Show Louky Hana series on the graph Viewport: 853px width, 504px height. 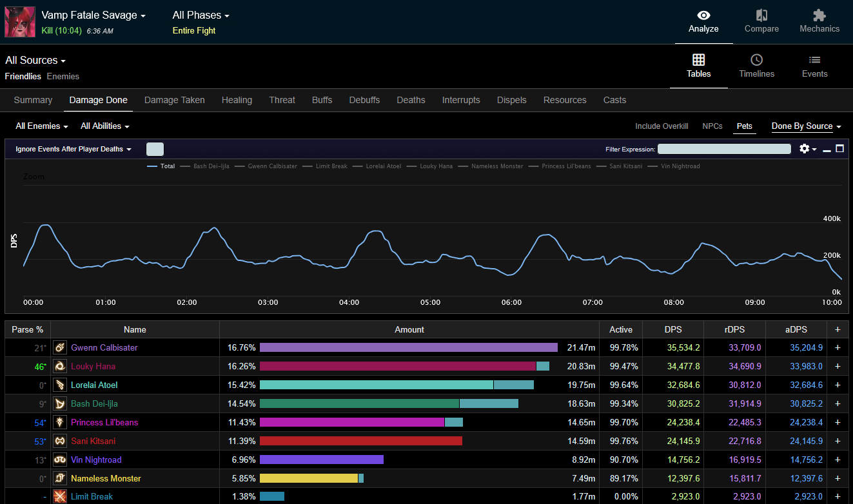430,166
